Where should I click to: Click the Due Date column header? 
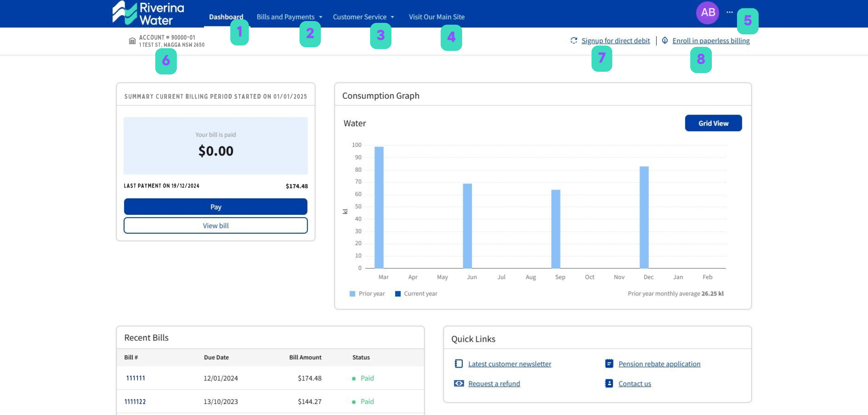point(216,357)
